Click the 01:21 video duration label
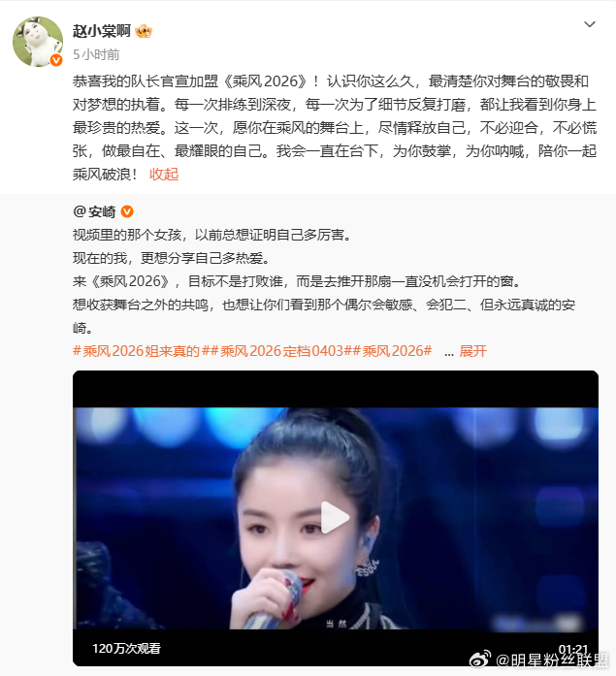This screenshot has width=616, height=676. pos(573,648)
